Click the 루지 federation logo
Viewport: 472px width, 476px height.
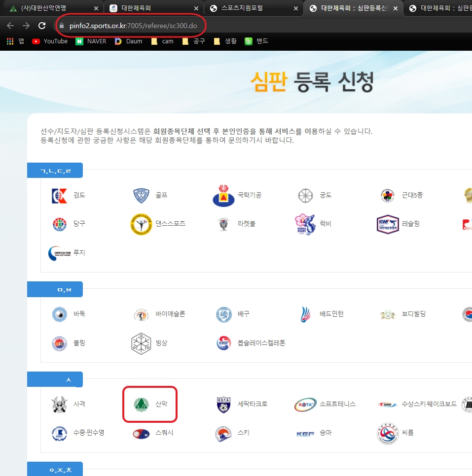click(x=59, y=253)
